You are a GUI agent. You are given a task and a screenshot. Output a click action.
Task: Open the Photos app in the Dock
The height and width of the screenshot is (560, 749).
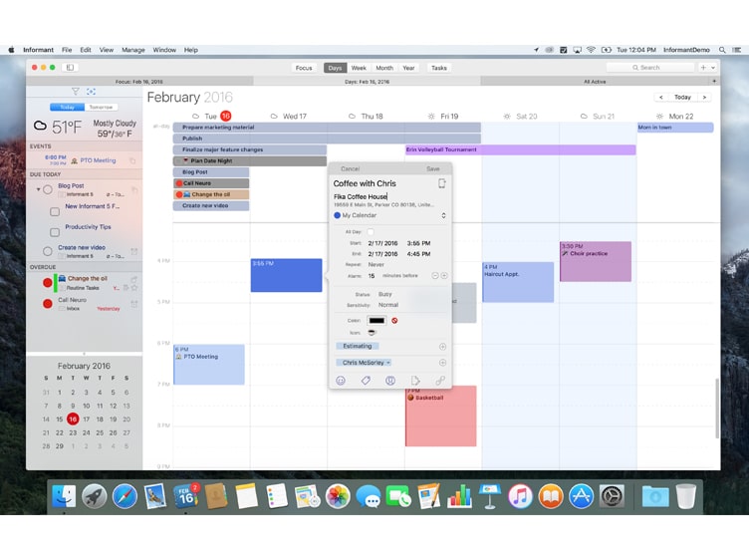(x=338, y=496)
